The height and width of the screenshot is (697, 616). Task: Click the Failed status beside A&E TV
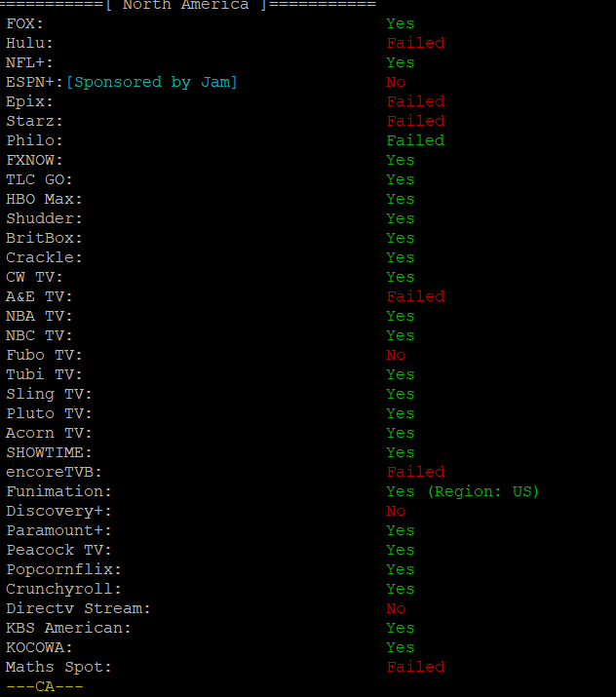415,296
